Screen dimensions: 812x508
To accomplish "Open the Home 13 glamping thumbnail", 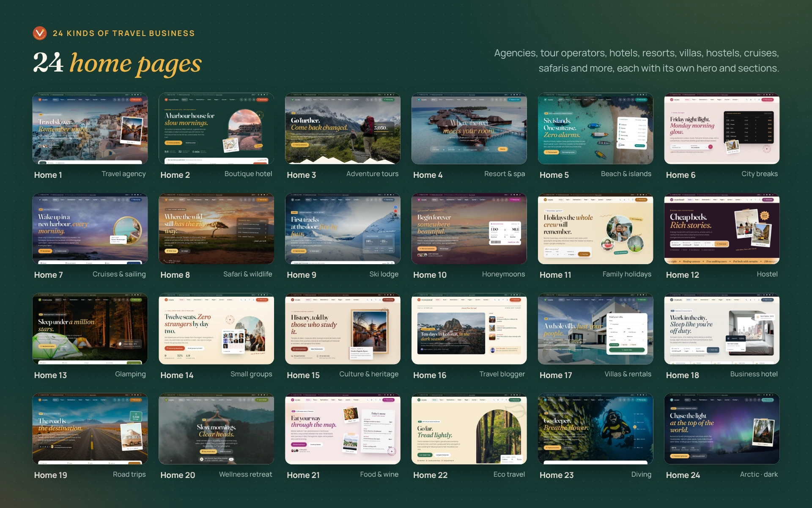I will click(90, 329).
